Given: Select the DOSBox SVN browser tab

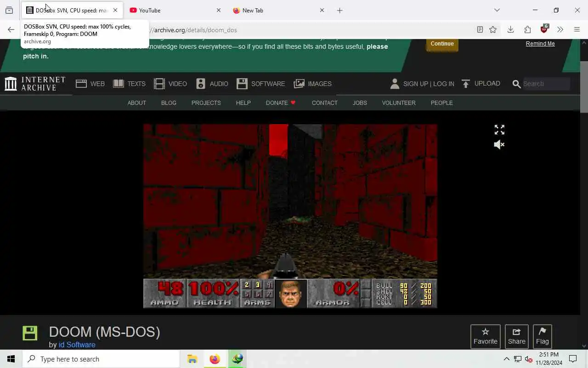Looking at the screenshot, I should (x=71, y=10).
